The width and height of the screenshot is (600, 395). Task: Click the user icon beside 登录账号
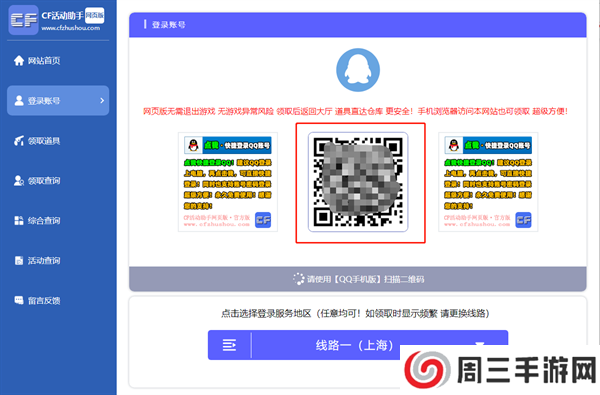pyautogui.click(x=19, y=101)
